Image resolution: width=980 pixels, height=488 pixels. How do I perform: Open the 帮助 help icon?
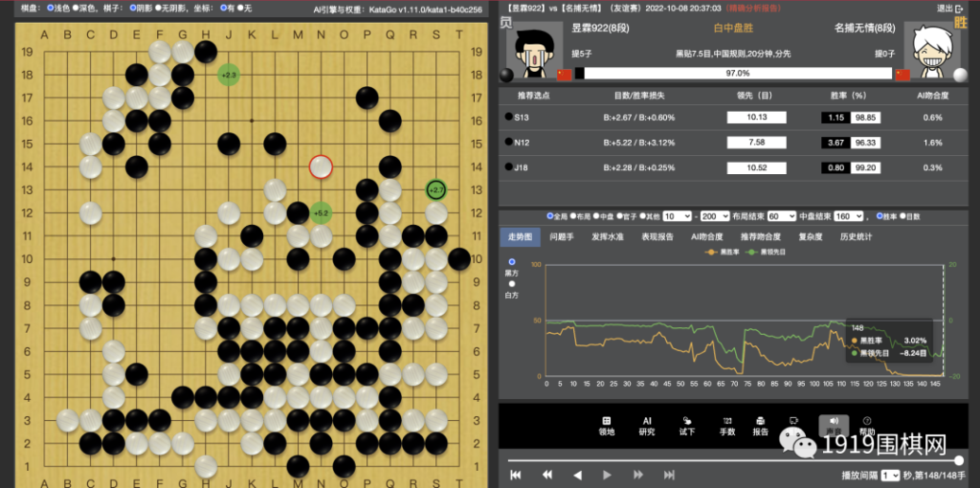point(867,426)
